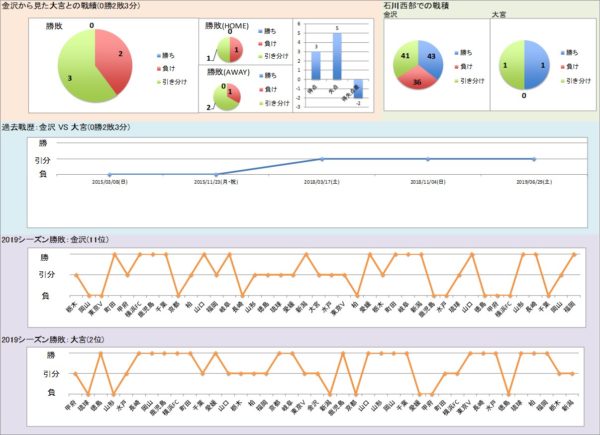Click the 2018/03/17(土) data point

coord(322,159)
